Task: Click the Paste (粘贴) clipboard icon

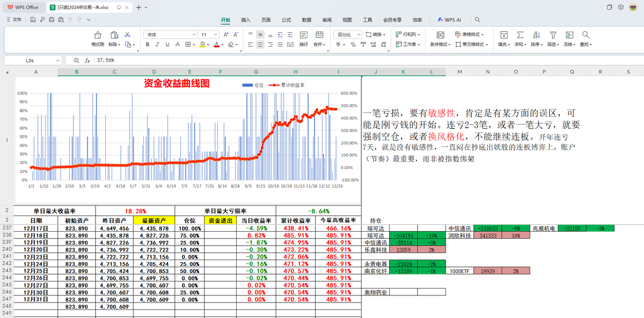Action: tap(113, 34)
